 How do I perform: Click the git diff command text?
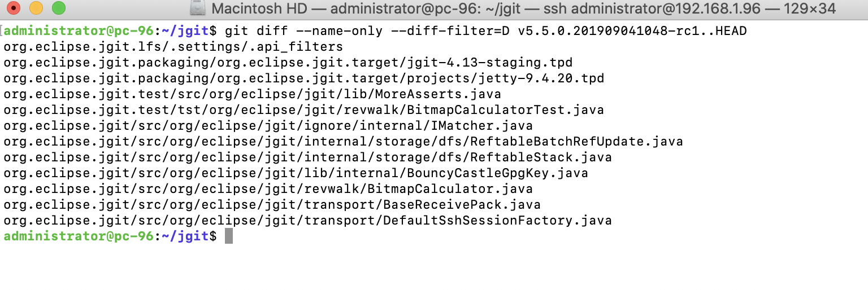(486, 31)
